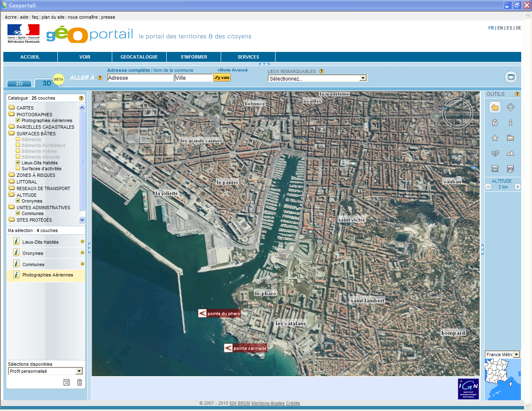Open the Catalogue help question mark
This screenshot has width=532, height=411.
[81, 98]
